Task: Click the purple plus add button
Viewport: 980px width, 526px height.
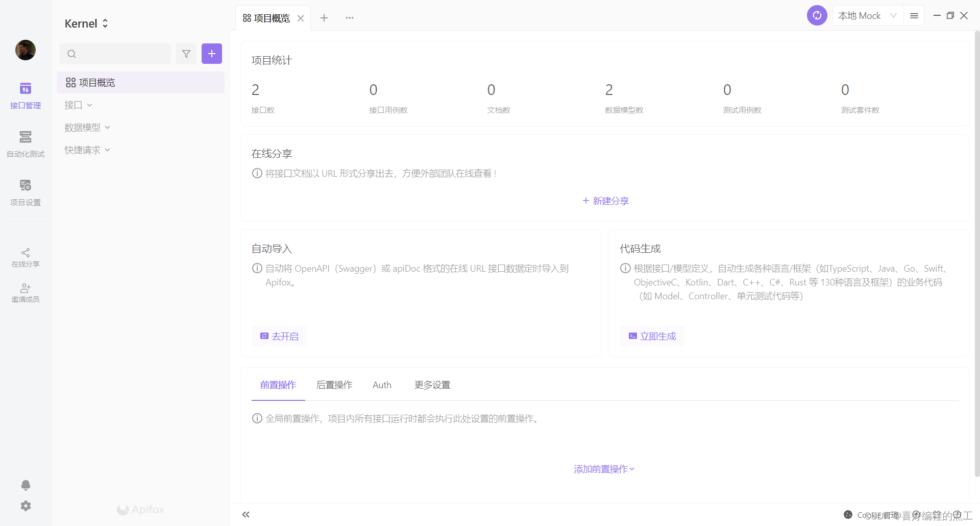Action: coord(212,54)
